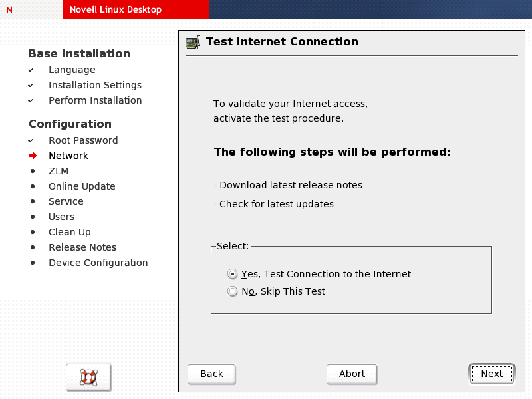The height and width of the screenshot is (399, 532).
Task: Select Installation Settings in sidebar
Action: pos(95,85)
